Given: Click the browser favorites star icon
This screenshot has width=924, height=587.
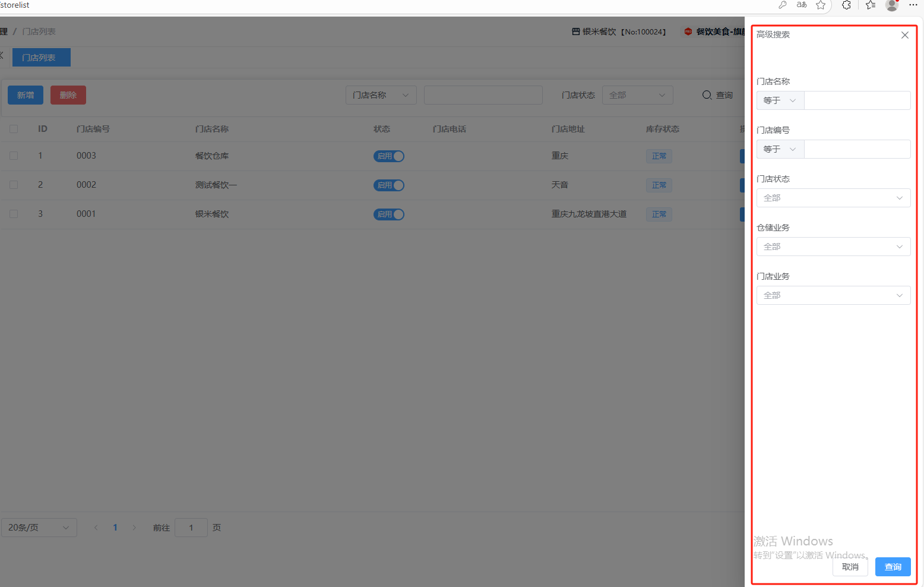Looking at the screenshot, I should [821, 5].
